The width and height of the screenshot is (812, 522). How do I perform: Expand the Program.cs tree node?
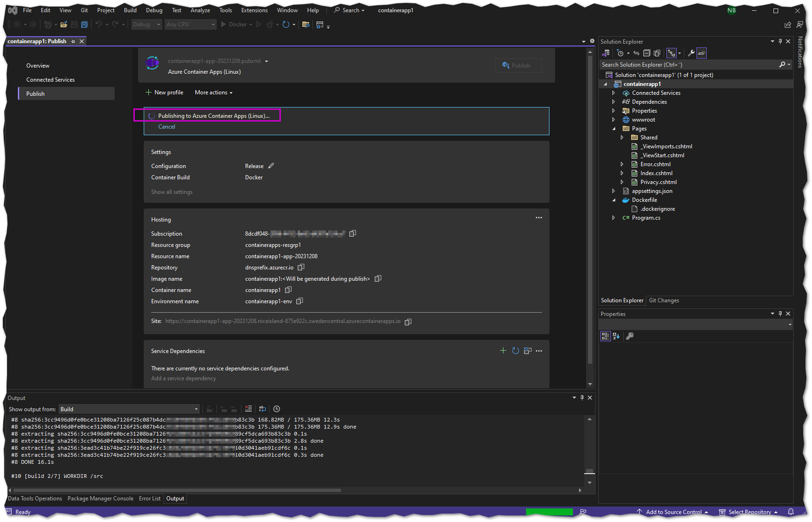[x=613, y=218]
